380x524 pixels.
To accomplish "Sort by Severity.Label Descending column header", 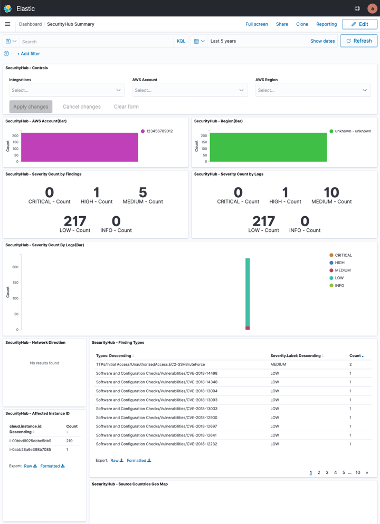I will point(297,356).
